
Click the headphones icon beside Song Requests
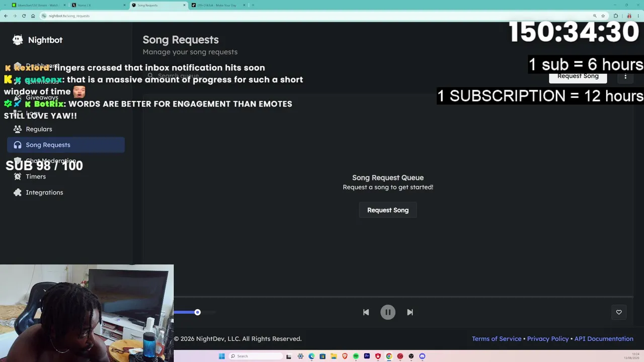pos(18,145)
